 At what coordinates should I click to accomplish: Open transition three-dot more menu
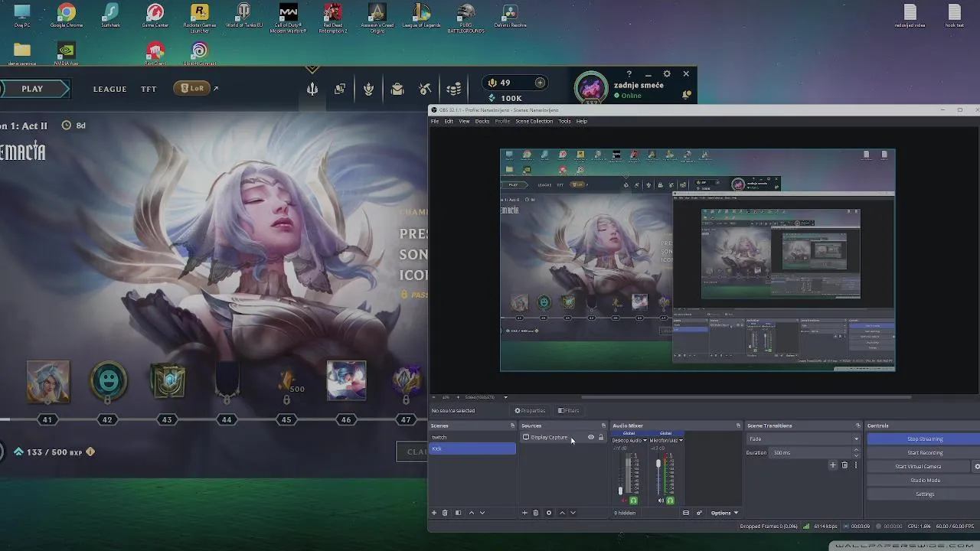(856, 465)
